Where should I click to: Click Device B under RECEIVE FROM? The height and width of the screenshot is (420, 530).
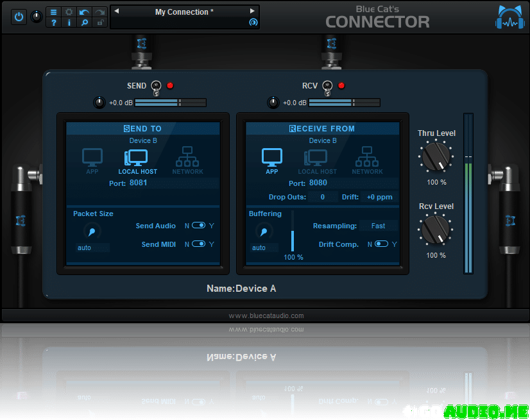pyautogui.click(x=323, y=140)
